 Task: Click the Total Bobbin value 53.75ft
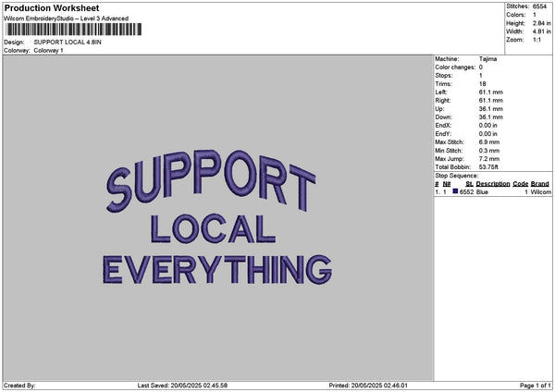click(x=488, y=167)
